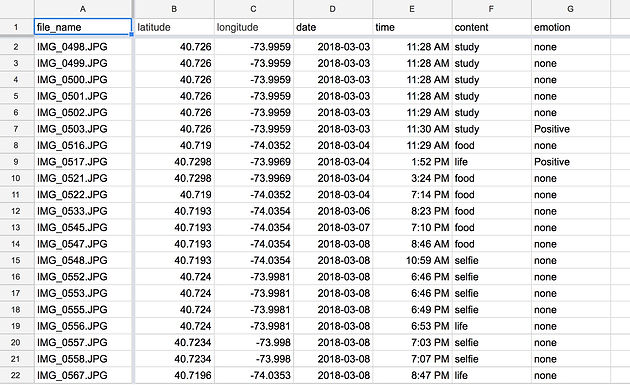Select row 22 header
This screenshot has width=630, height=385.
tap(16, 375)
